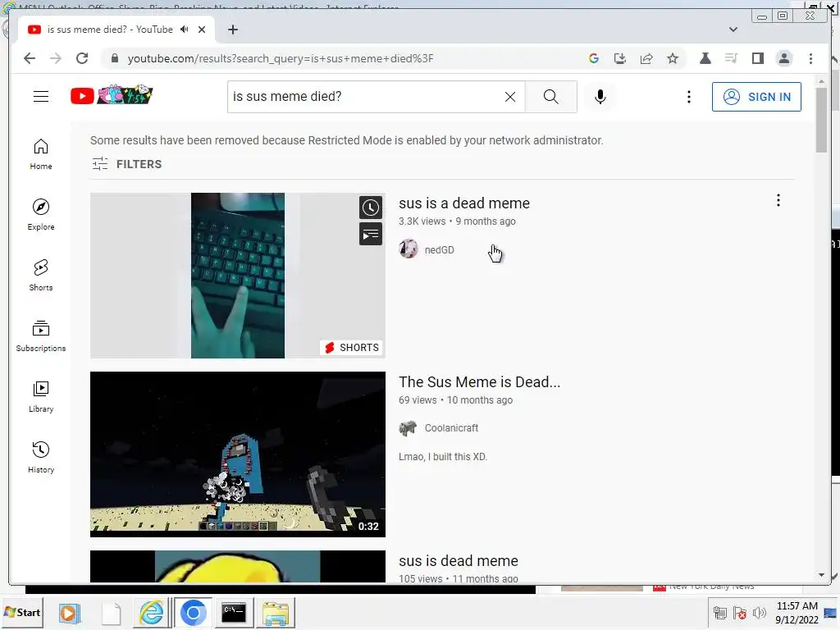
Task: Click the scrollbar down arrow
Action: point(820,575)
